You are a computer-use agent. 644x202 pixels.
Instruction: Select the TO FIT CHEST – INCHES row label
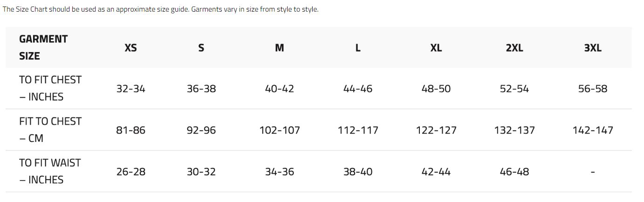pyautogui.click(x=50, y=88)
